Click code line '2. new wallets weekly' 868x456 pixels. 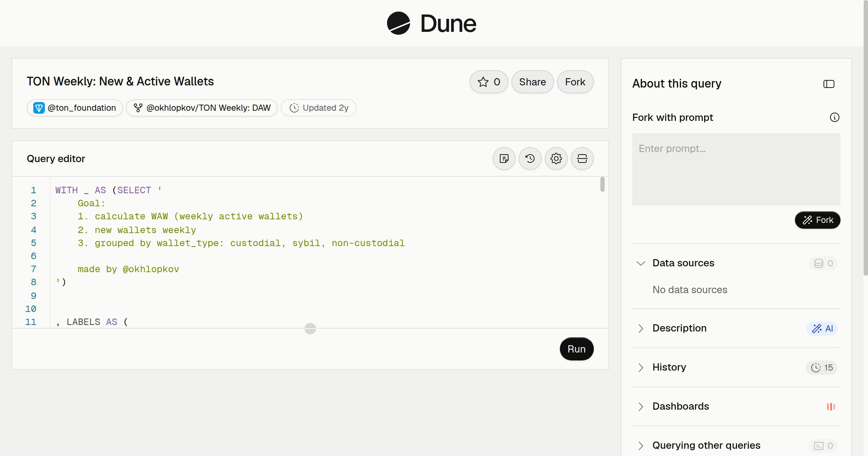137,230
